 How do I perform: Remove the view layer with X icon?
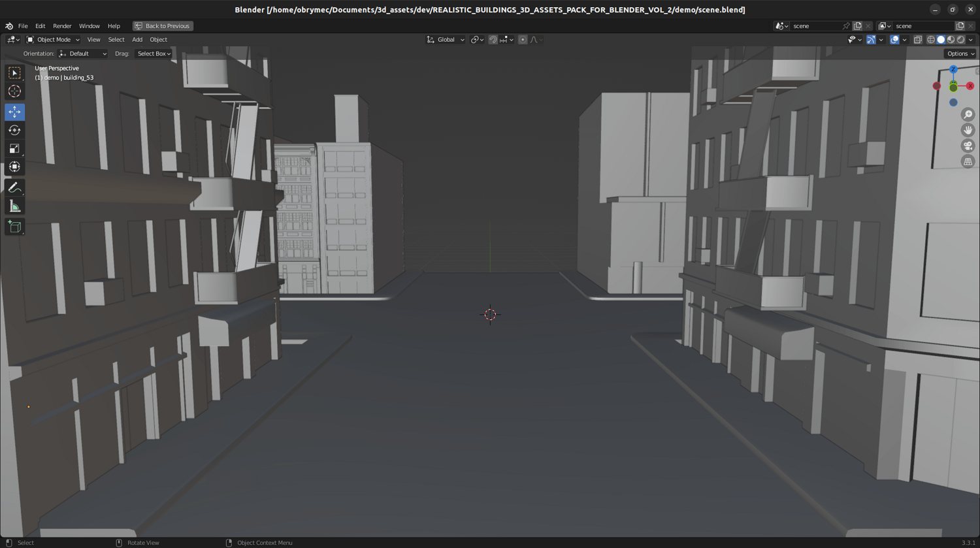tap(971, 26)
